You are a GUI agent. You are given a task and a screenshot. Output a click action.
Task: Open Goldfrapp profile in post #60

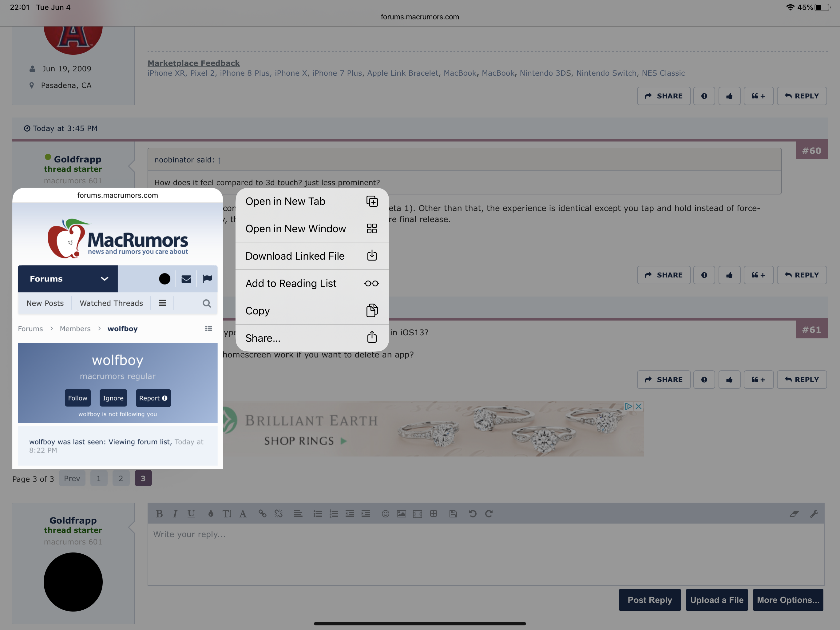coord(77,159)
